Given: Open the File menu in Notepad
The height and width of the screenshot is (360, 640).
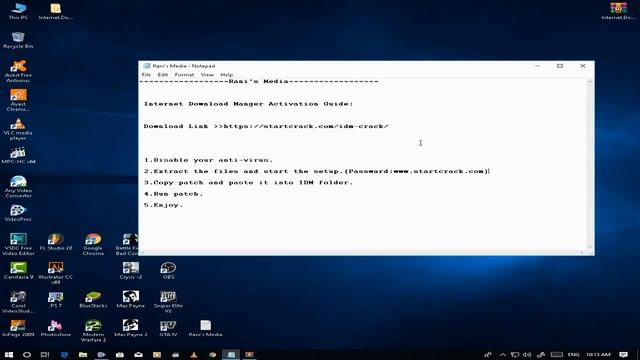Looking at the screenshot, I should [x=146, y=75].
